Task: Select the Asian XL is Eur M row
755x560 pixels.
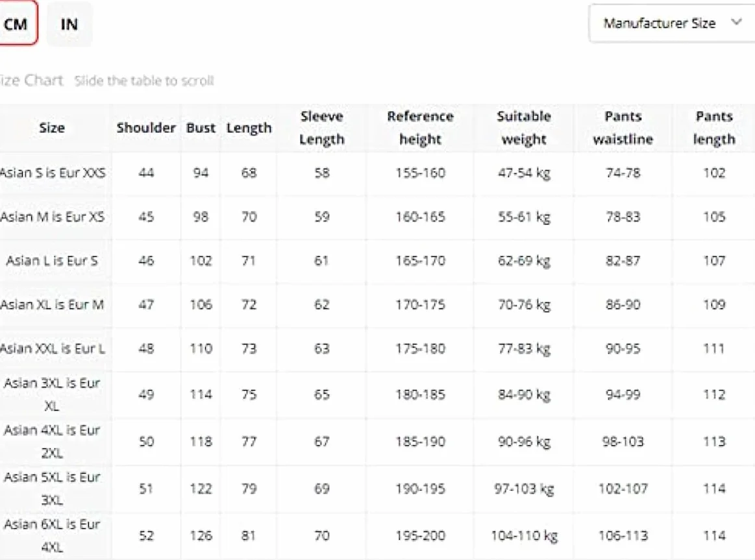Action: [378, 304]
